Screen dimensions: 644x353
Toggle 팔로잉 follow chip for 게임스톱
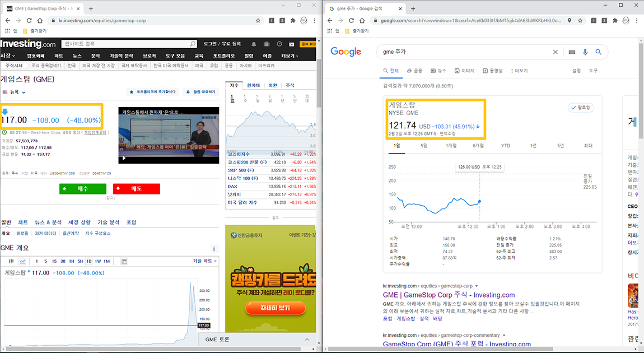581,108
